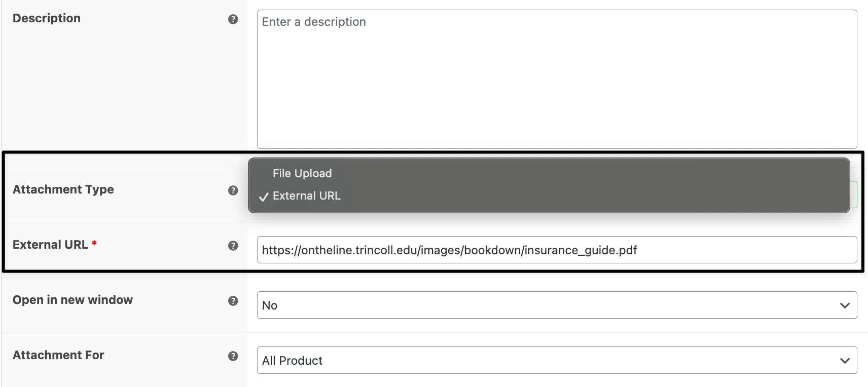Click the checkmark next to External URL option
This screenshot has height=387, width=868.
point(264,197)
